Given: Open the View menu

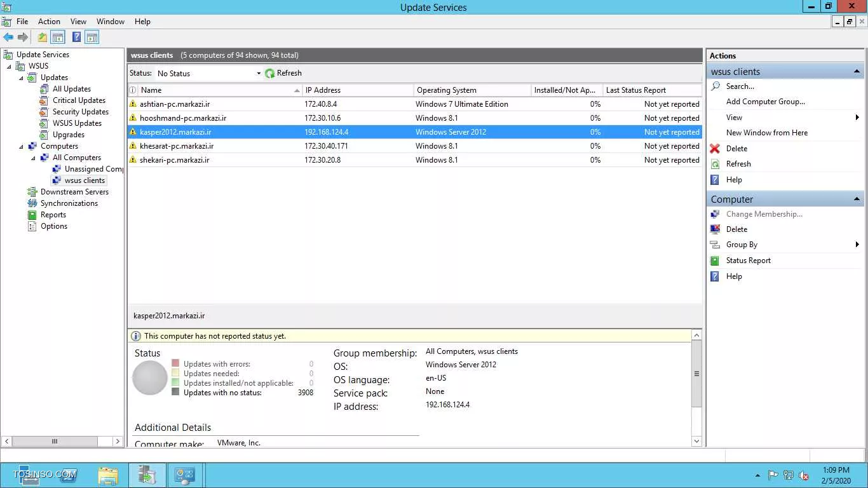Looking at the screenshot, I should coord(78,22).
